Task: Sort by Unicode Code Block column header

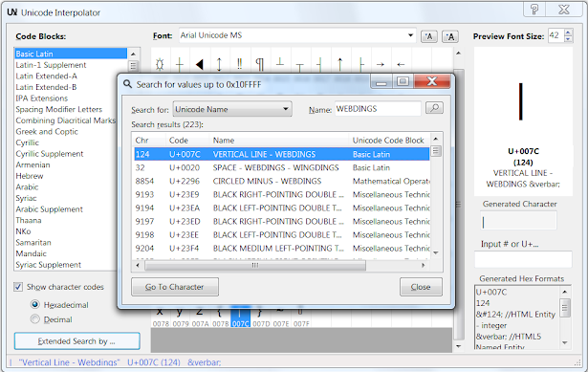Action: (389, 141)
